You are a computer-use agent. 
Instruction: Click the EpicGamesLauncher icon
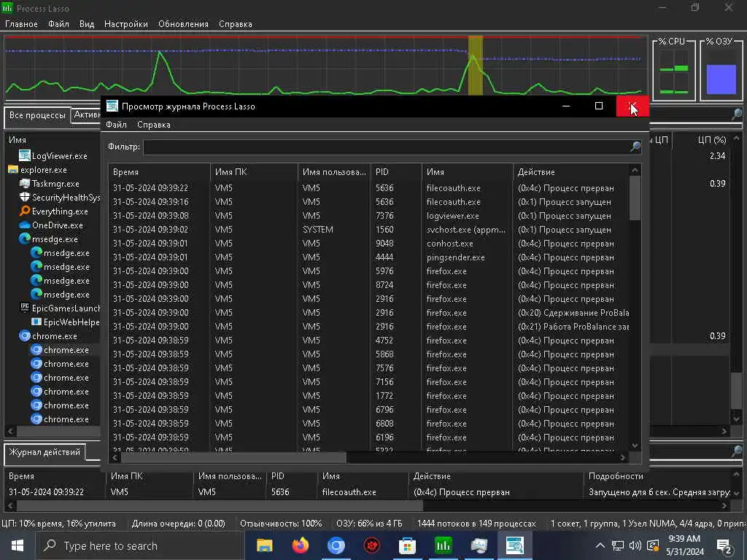pyautogui.click(x=24, y=308)
